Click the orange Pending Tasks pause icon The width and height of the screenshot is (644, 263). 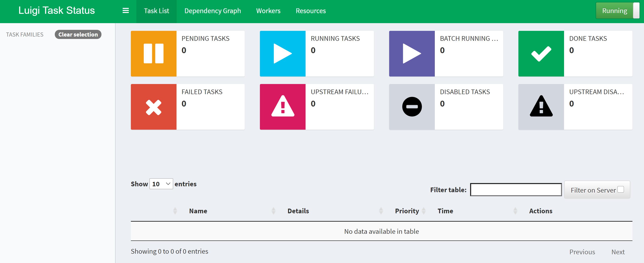pos(154,54)
